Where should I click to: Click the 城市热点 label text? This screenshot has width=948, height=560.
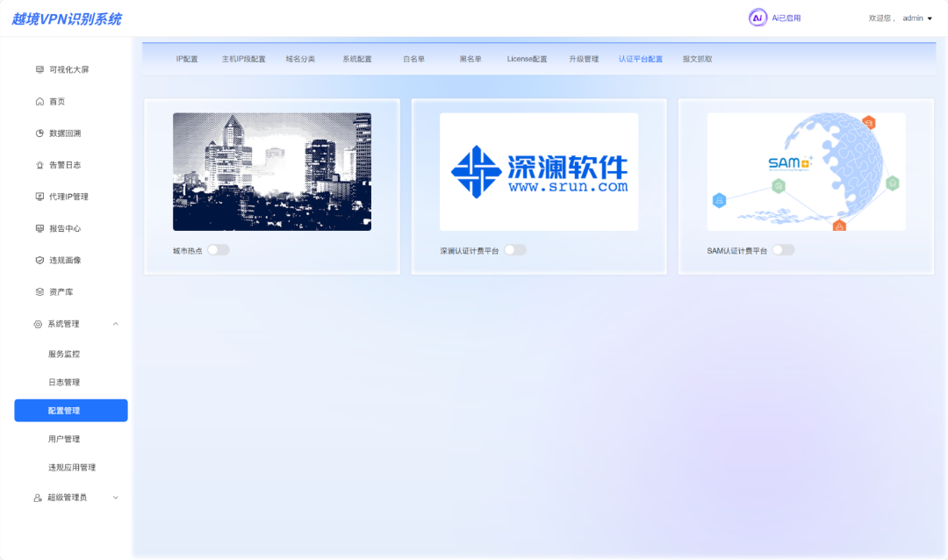click(x=188, y=251)
